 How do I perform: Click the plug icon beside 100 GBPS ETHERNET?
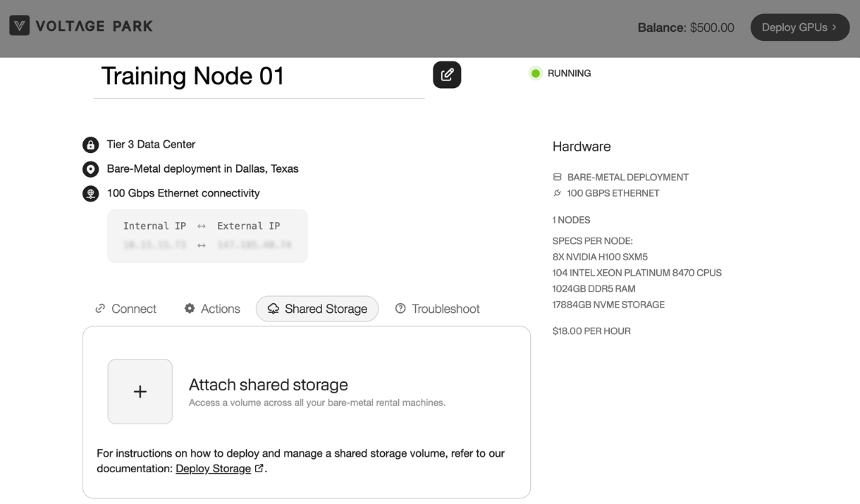(x=558, y=193)
